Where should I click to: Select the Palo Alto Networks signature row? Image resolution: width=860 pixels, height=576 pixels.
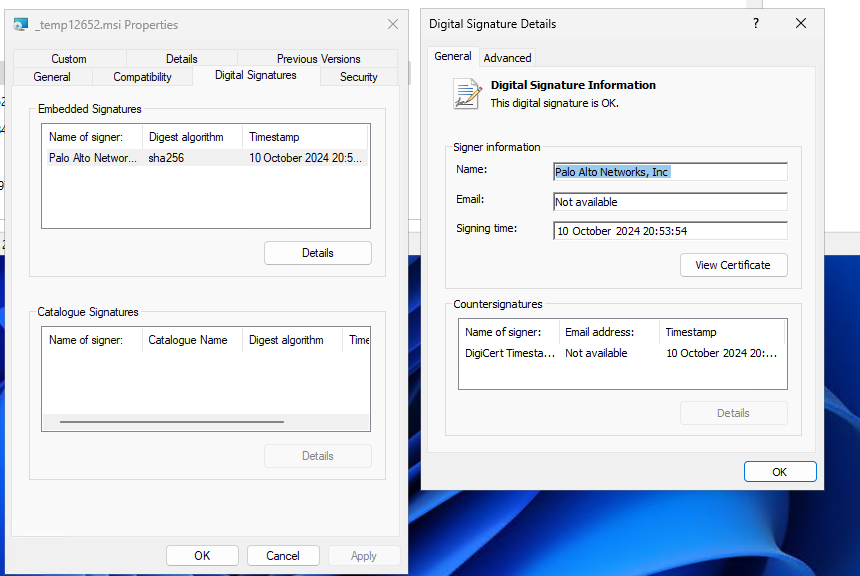pyautogui.click(x=206, y=158)
